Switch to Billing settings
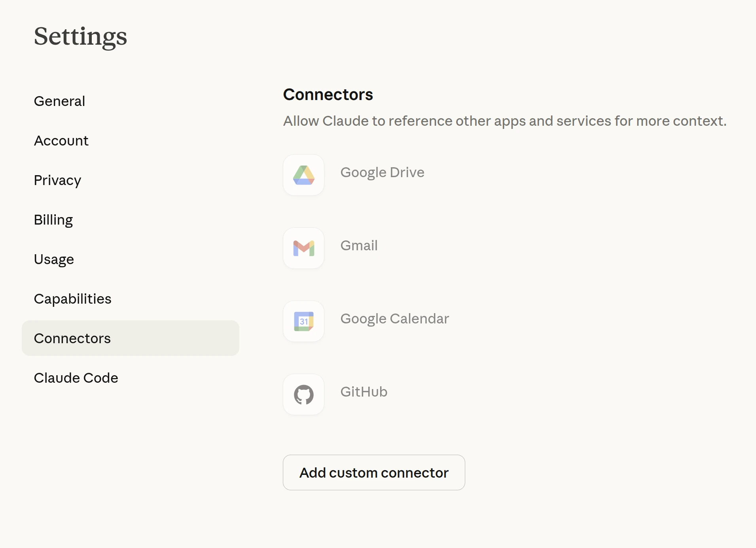Image resolution: width=756 pixels, height=548 pixels. click(x=53, y=220)
